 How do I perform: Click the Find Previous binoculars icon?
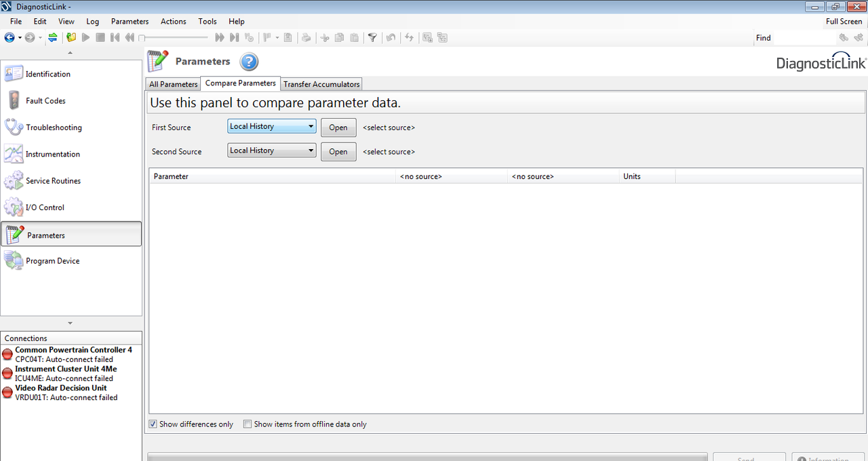(844, 38)
